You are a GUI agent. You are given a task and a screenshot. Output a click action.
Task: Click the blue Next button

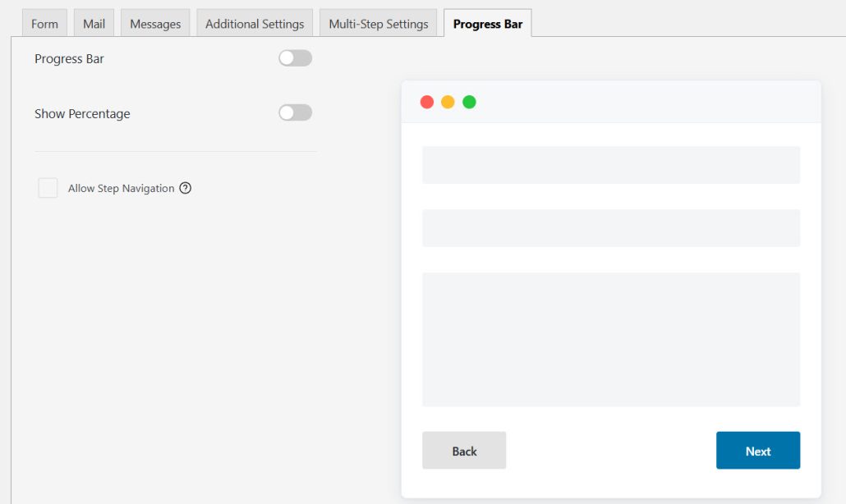click(758, 451)
